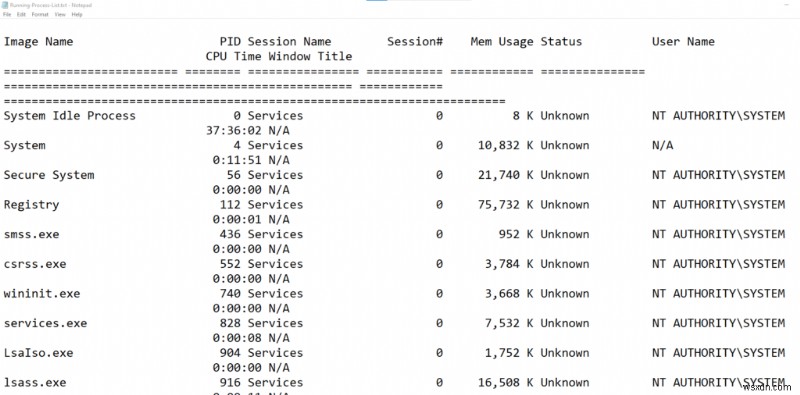Click the '37:36:02' CPU time value
Viewport: 800px width, 395px height.
click(233, 131)
